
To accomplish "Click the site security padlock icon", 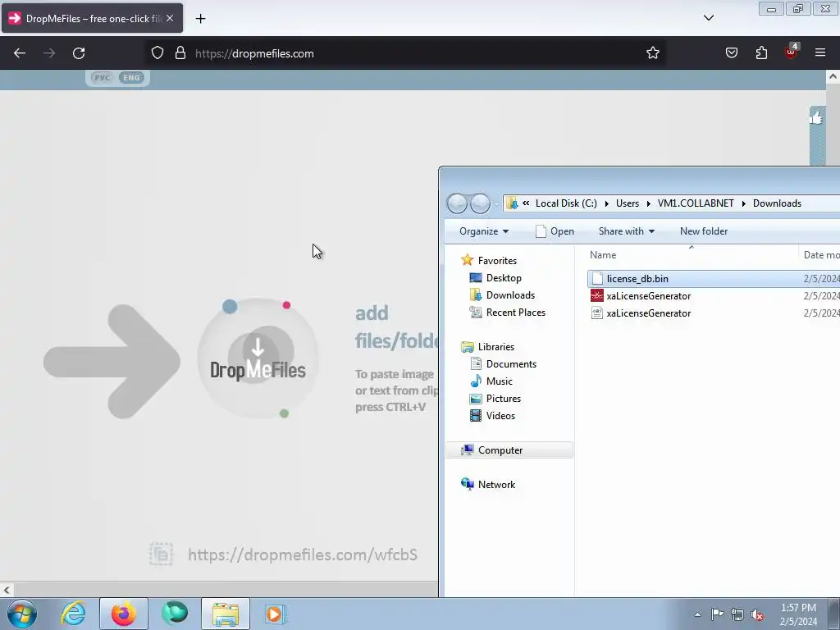I will [x=180, y=53].
